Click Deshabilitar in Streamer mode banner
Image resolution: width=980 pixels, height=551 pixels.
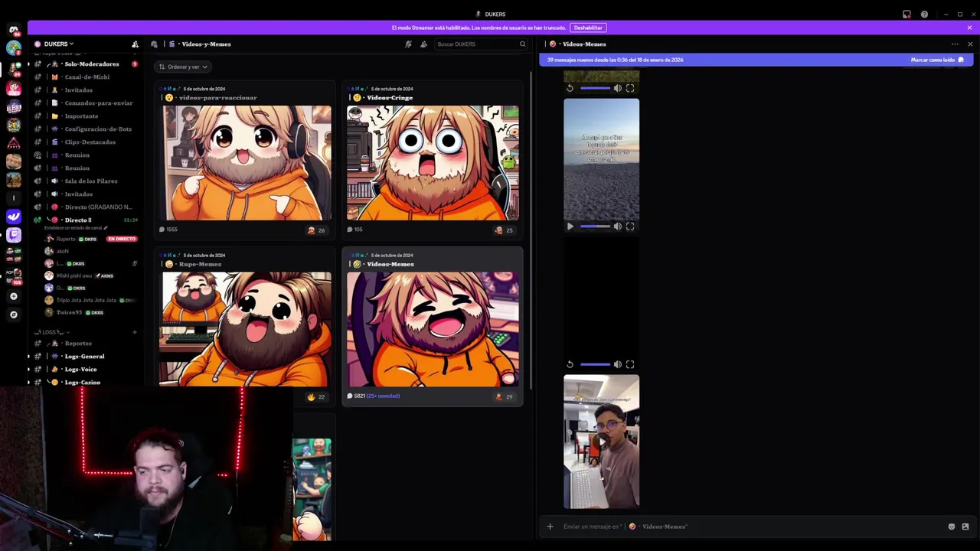[x=588, y=28]
